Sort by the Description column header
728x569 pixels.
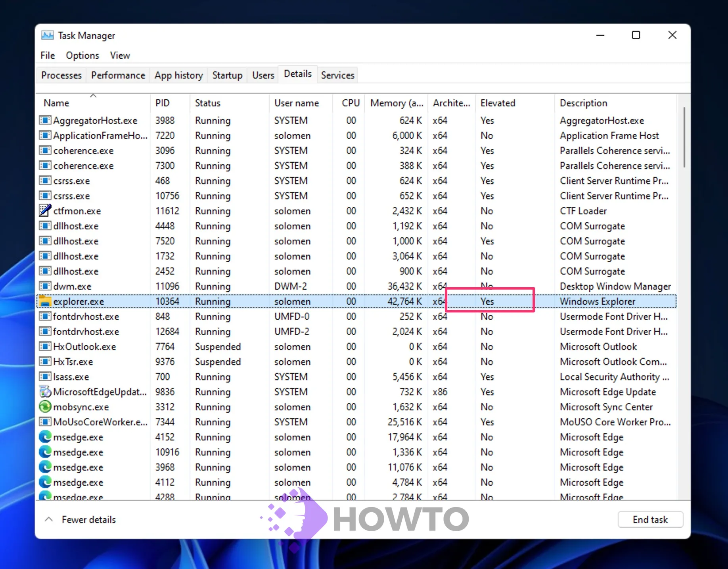[616, 103]
